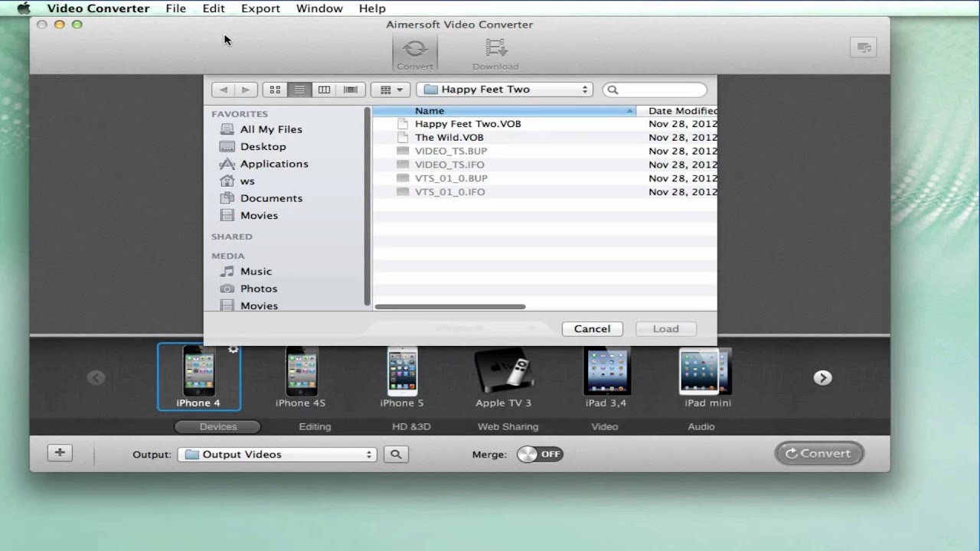This screenshot has width=980, height=551.
Task: Switch to list view in dialog
Action: [299, 90]
